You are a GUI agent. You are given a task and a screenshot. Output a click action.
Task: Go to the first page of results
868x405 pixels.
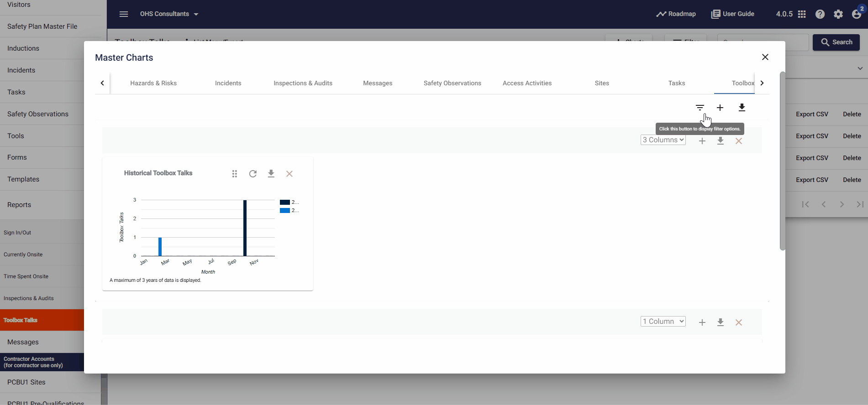[x=805, y=204]
